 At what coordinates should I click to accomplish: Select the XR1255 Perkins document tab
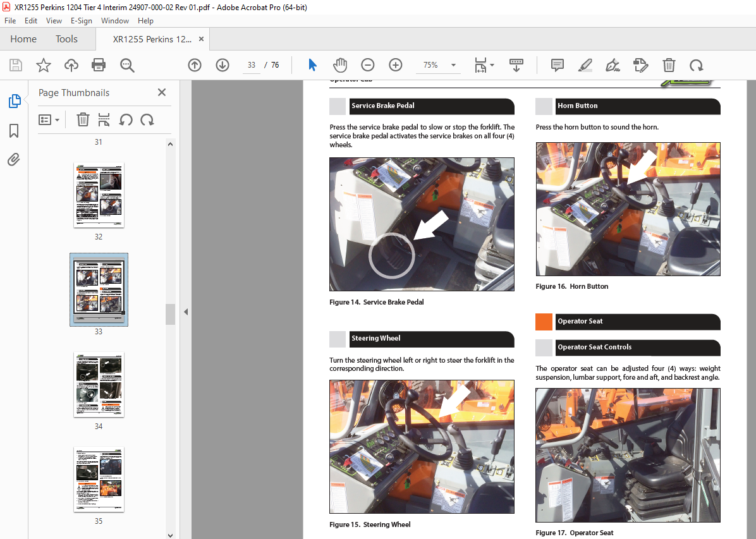tap(152, 39)
